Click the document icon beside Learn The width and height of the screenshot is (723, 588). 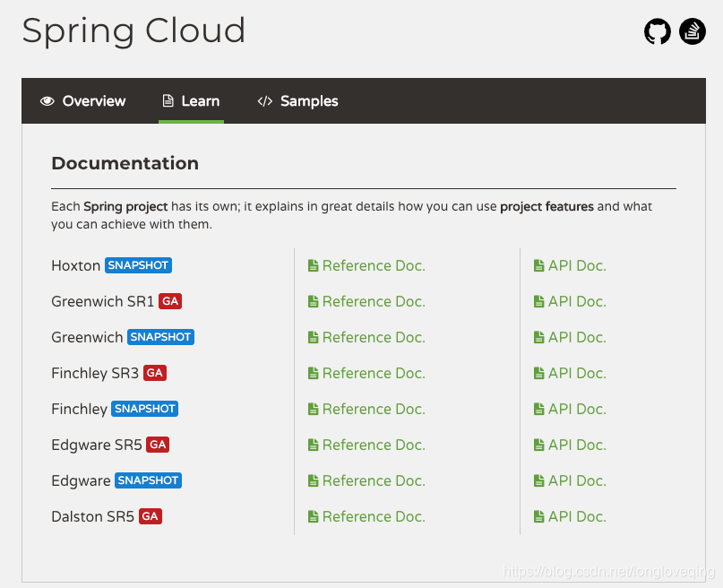tap(168, 100)
